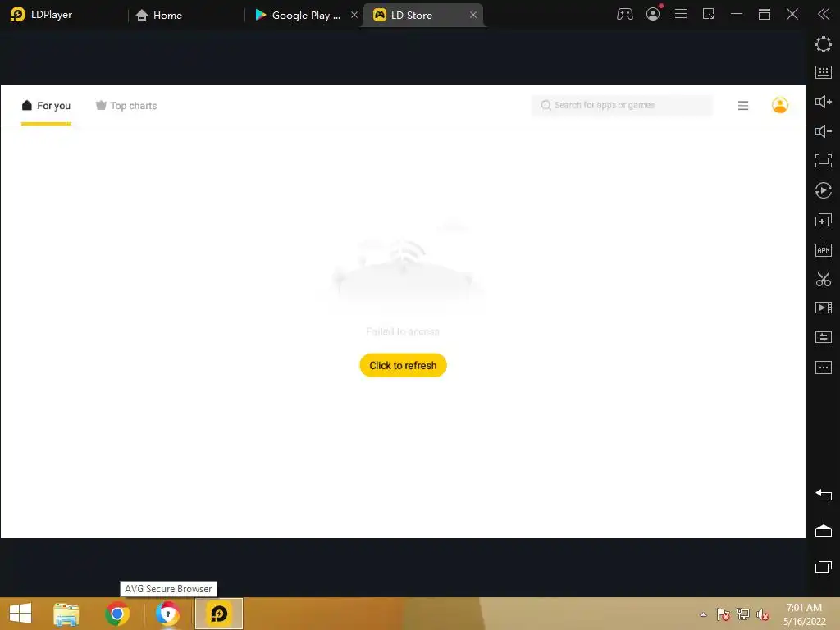840x630 pixels.
Task: Decrease volume with sidebar speaker minus icon
Action: coord(823,131)
